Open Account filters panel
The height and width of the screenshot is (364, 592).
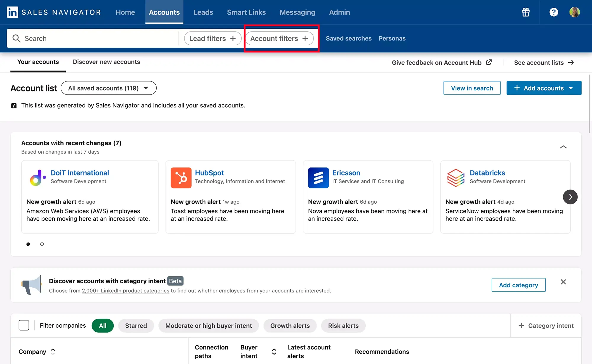[279, 38]
